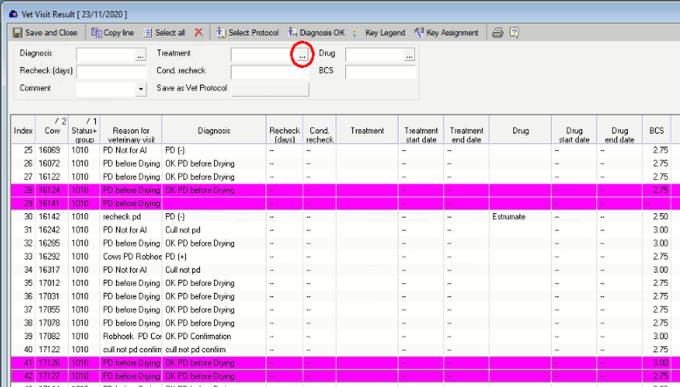Click the Diagnosis OK toolbar button
Screen dimensions: 680x387
point(316,33)
